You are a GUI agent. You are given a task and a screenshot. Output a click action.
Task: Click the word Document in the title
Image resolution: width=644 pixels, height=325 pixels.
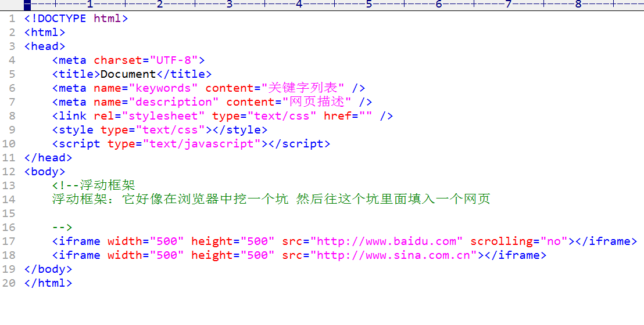click(x=128, y=74)
